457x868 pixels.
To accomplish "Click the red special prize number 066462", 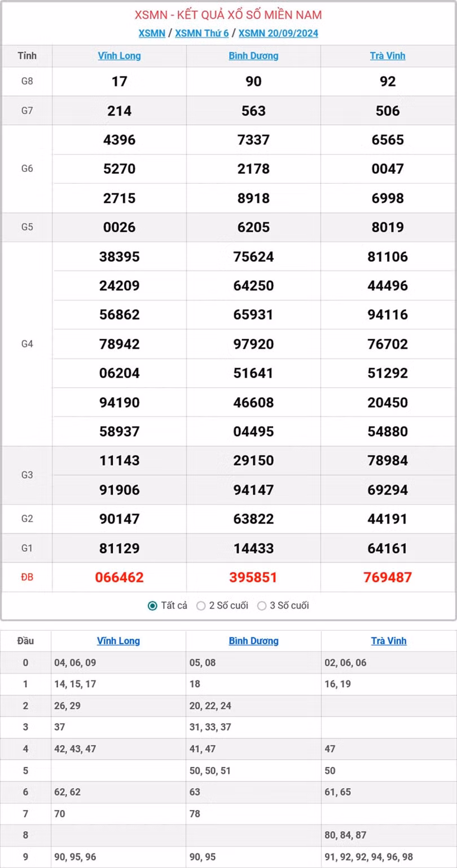I will tap(119, 577).
